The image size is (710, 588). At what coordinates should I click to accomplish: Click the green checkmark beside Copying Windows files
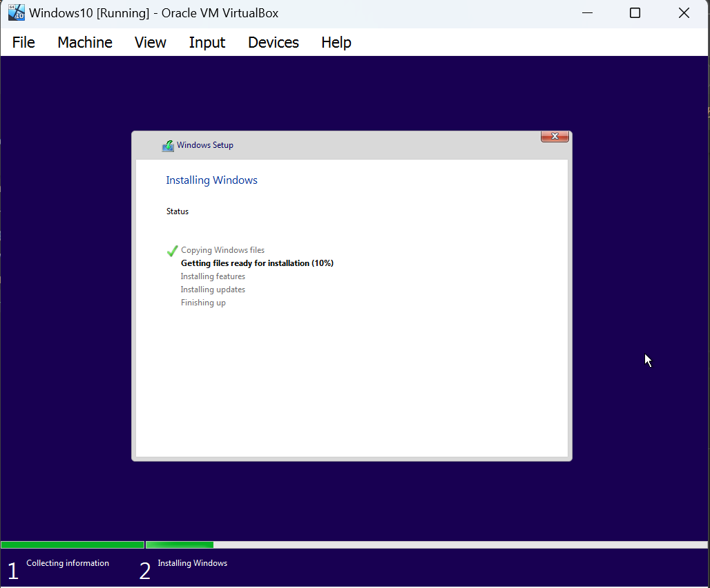(172, 251)
